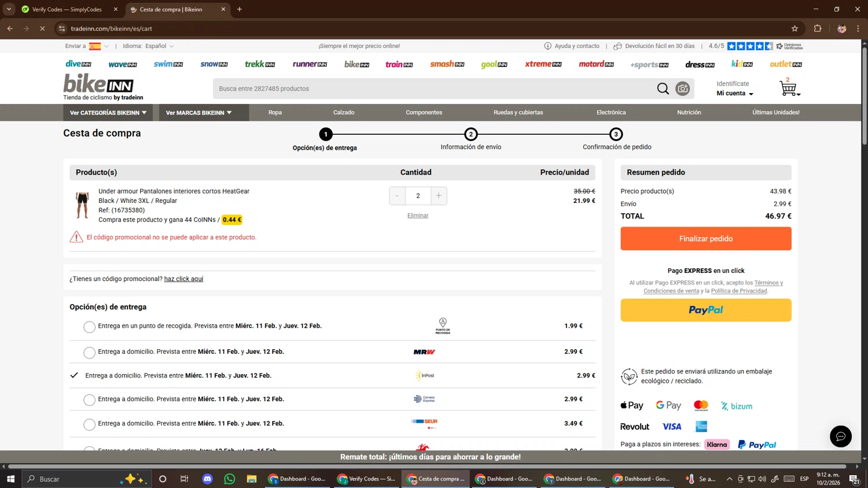Go to waveinn store logo
The image size is (868, 488).
click(123, 64)
